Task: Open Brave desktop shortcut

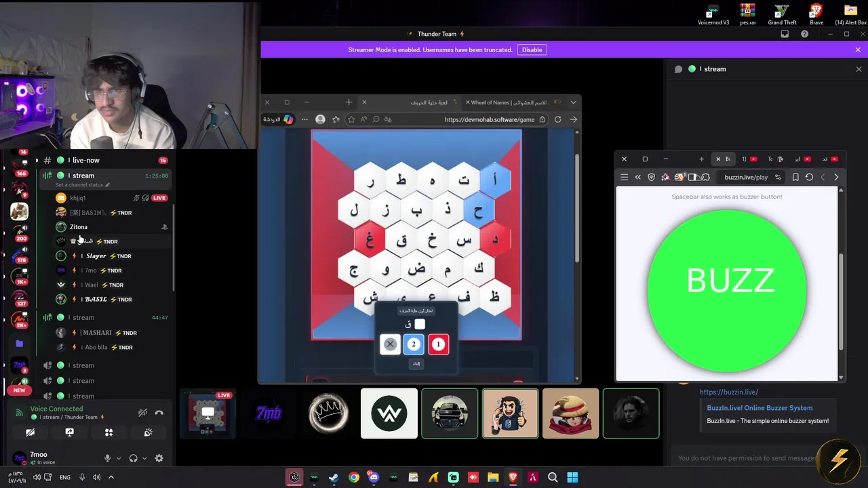Action: pyautogui.click(x=816, y=14)
